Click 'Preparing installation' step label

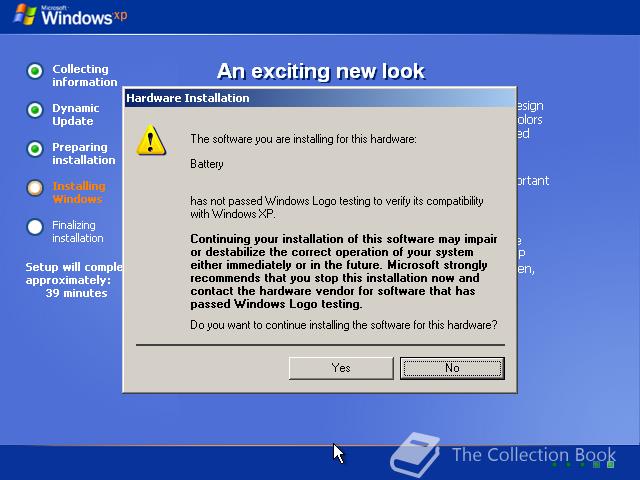click(83, 153)
